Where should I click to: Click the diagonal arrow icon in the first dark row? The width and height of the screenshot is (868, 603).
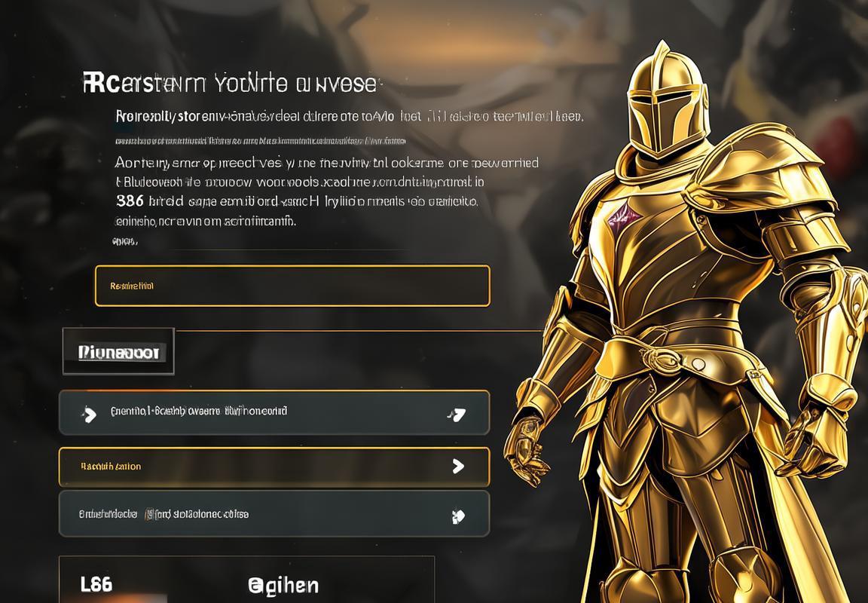pos(457,414)
